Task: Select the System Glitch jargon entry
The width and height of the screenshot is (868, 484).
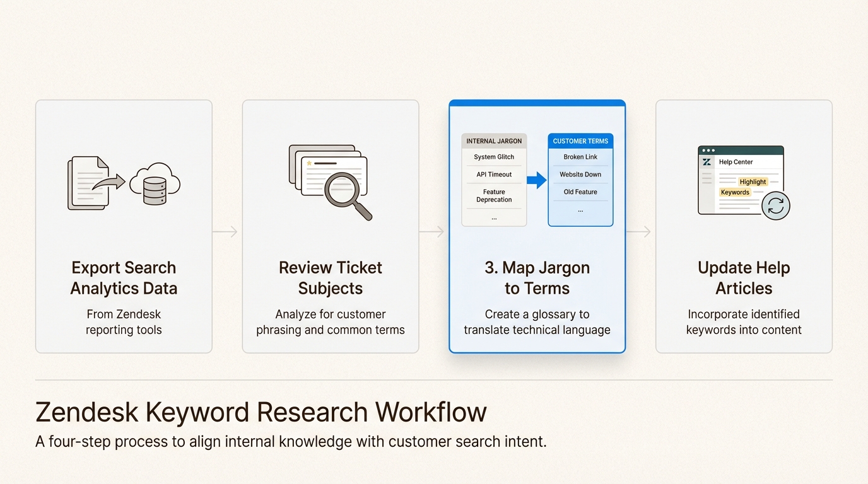Action: [x=493, y=156]
